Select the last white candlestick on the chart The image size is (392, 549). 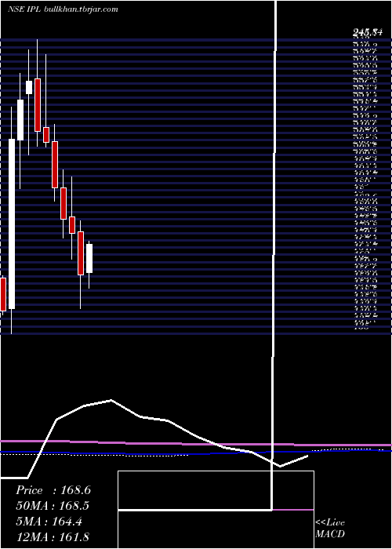coord(89,258)
